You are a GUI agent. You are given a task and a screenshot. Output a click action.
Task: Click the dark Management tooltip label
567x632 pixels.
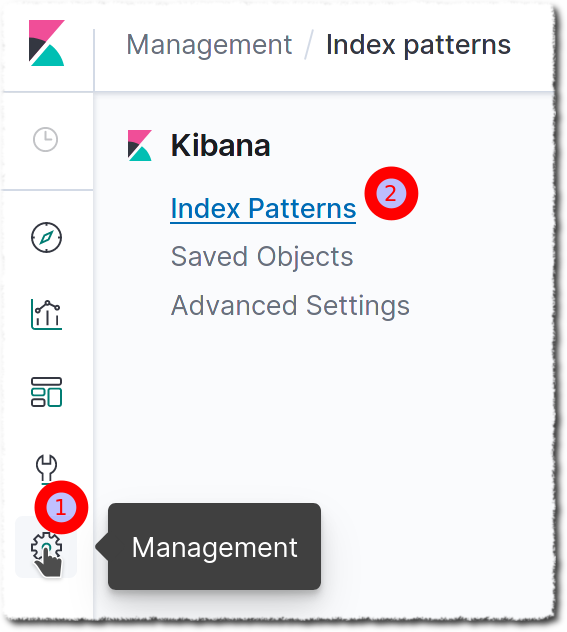[x=214, y=547]
